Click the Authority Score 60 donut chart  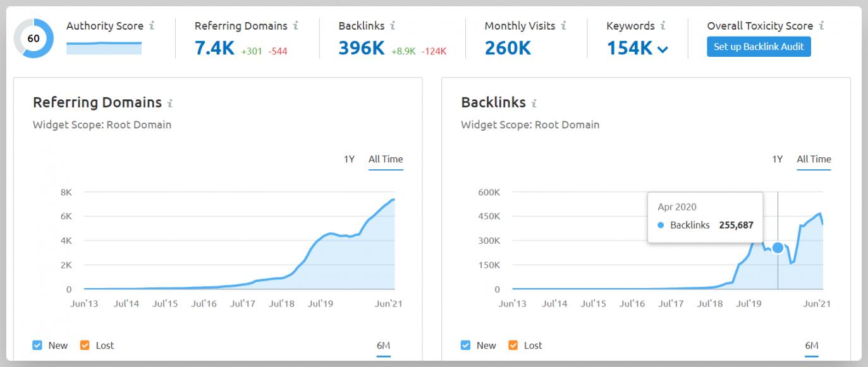(34, 39)
